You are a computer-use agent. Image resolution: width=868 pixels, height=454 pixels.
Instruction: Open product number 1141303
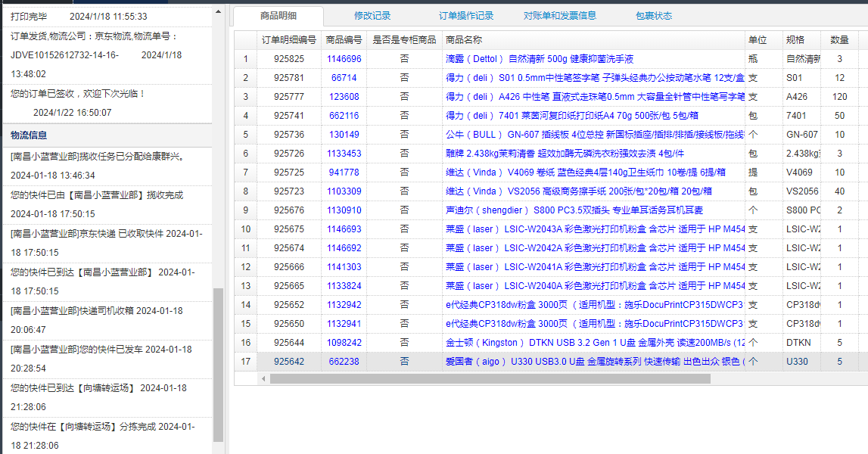[x=344, y=267]
